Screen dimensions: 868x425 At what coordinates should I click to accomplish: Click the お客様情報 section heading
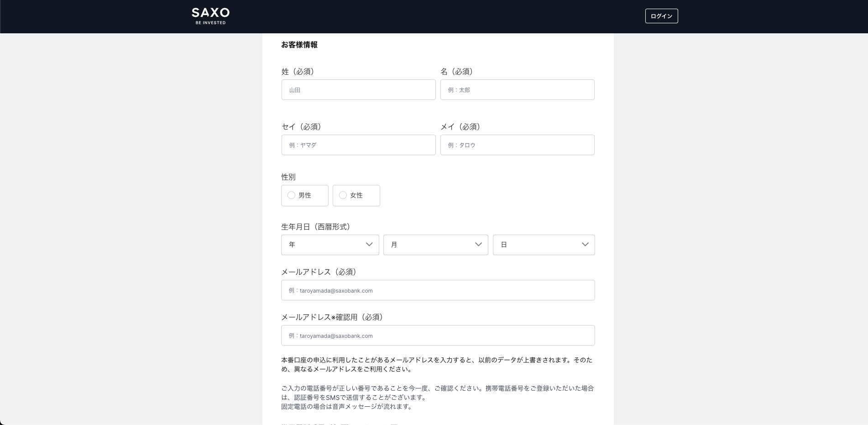[x=299, y=45]
